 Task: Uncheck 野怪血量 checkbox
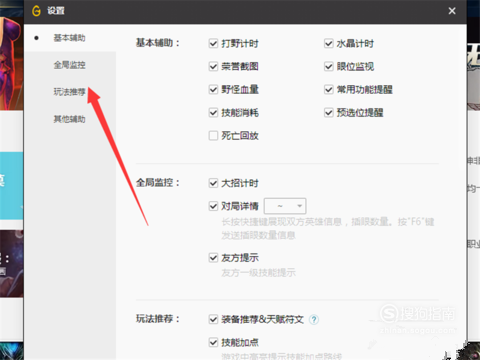click(x=213, y=89)
